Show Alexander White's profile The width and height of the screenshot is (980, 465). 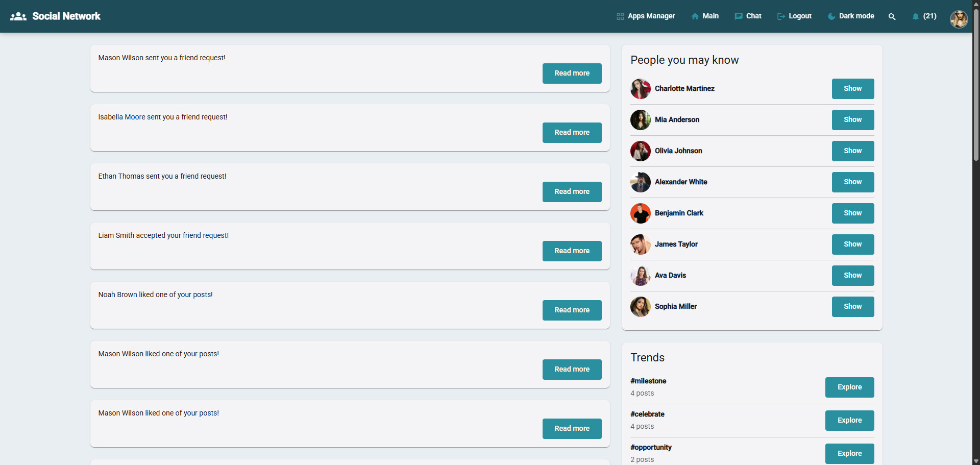point(853,182)
